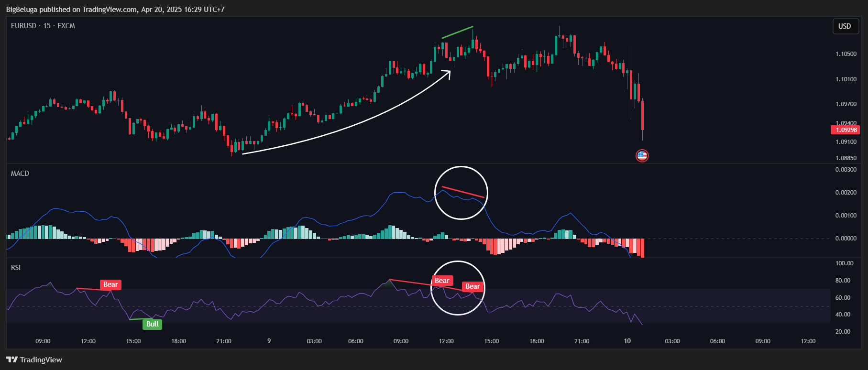This screenshot has height=370, width=868.
Task: Select the green Bull divergence label on RSI
Action: coord(153,324)
